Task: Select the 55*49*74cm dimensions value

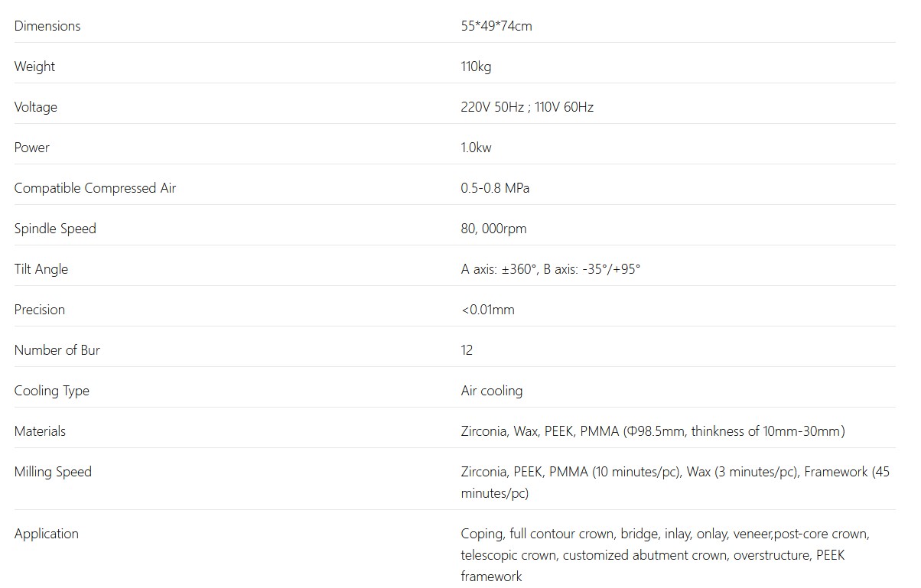Action: pos(496,26)
